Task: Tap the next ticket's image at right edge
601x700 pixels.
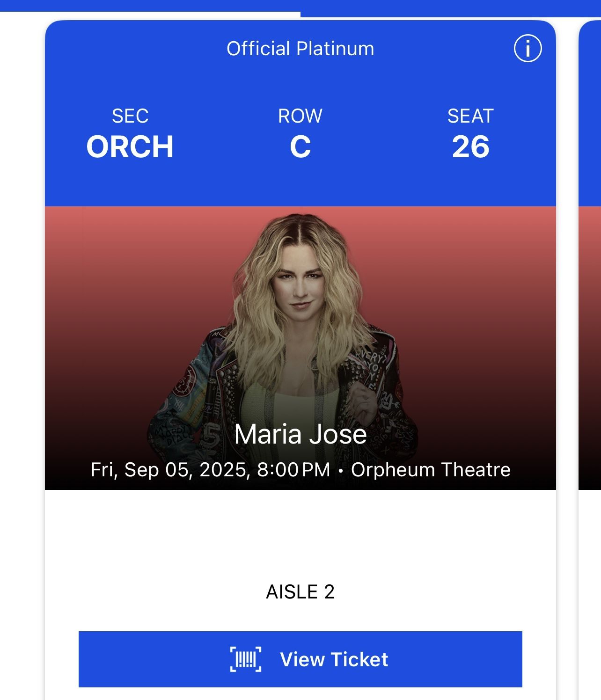Action: tap(590, 346)
